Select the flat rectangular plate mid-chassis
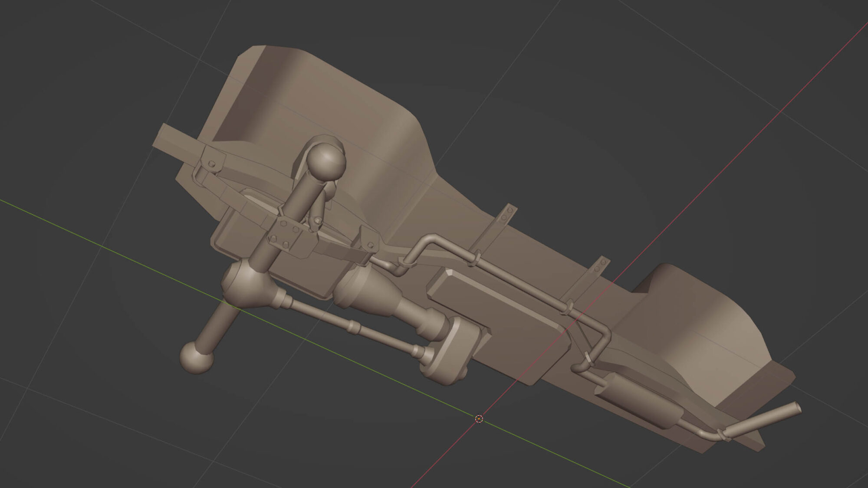 coord(499,325)
